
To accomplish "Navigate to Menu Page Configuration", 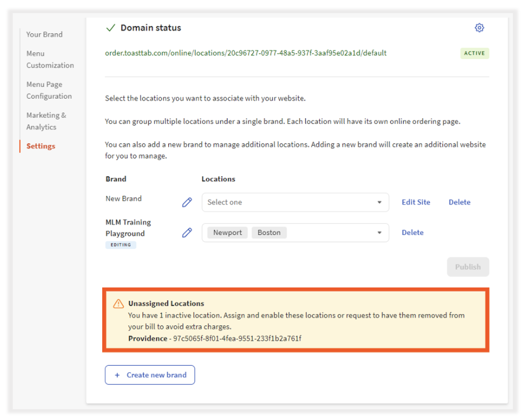I will click(x=49, y=90).
